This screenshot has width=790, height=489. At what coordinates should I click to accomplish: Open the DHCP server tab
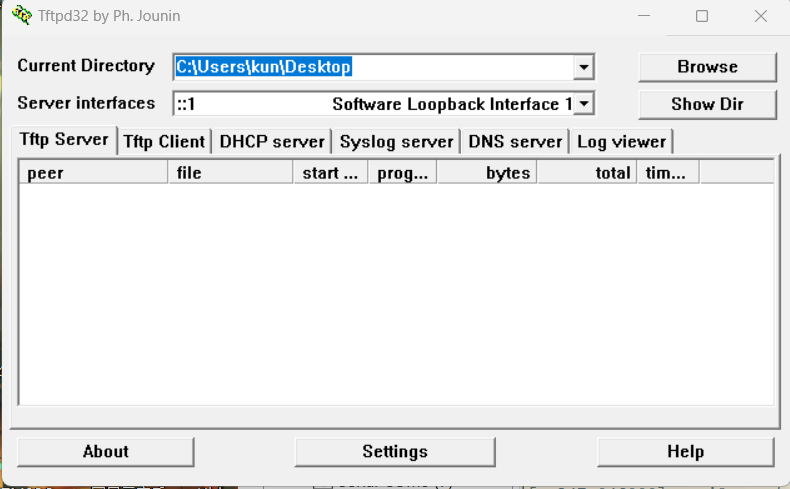coord(272,142)
